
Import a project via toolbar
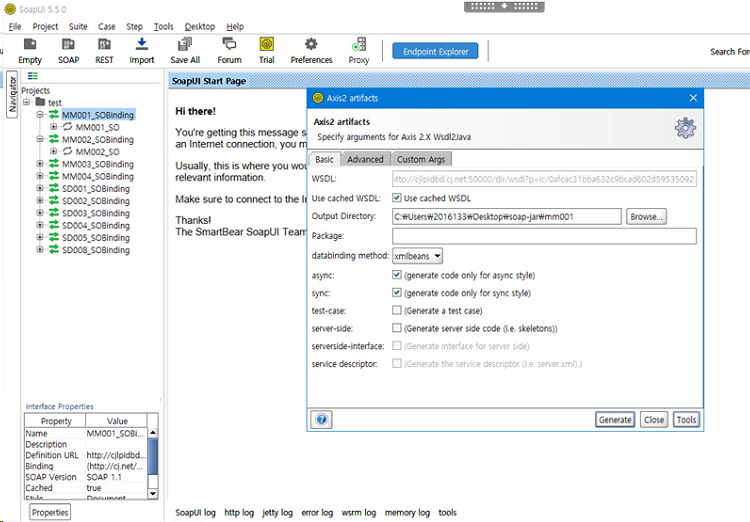[x=142, y=51]
